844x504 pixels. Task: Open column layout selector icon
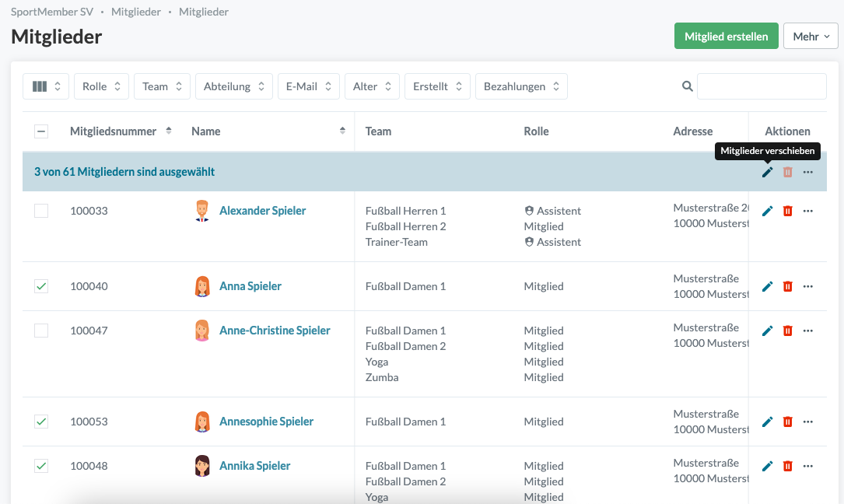click(46, 86)
